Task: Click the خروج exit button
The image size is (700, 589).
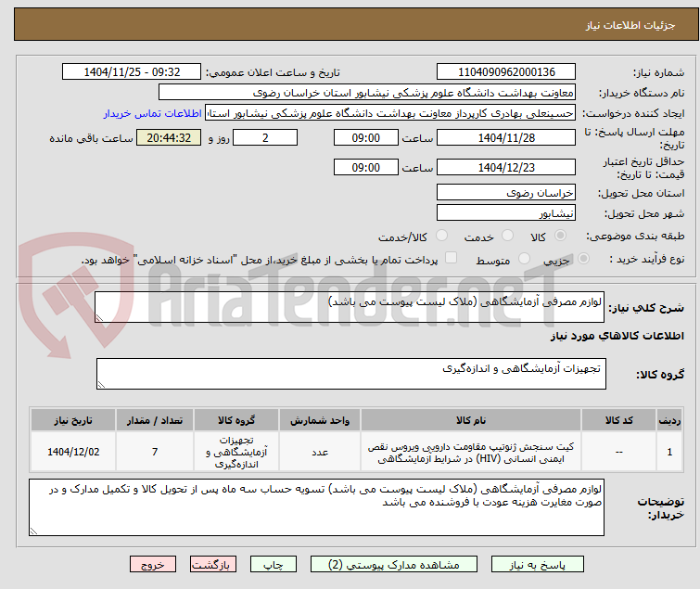Action: point(153,565)
